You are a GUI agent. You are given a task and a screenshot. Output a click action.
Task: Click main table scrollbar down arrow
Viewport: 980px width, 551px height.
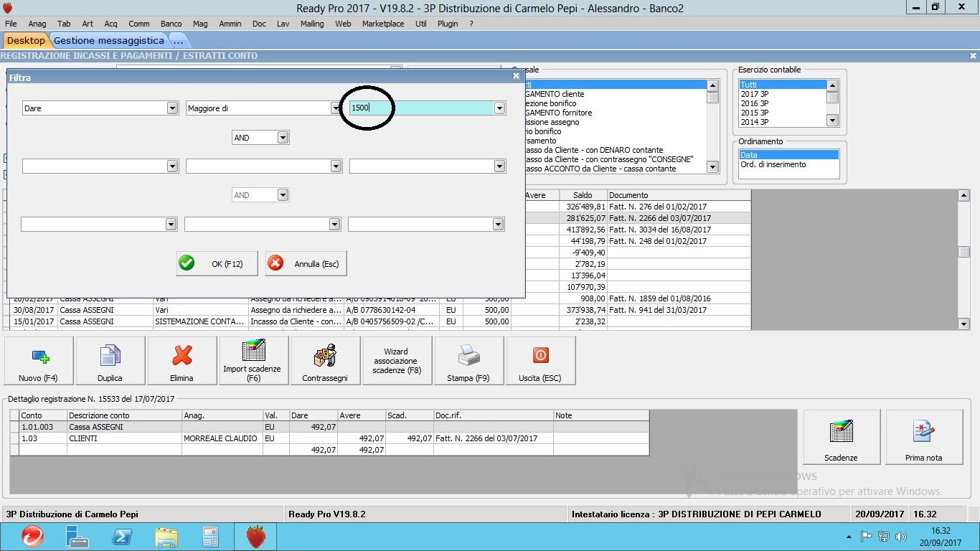(x=963, y=324)
